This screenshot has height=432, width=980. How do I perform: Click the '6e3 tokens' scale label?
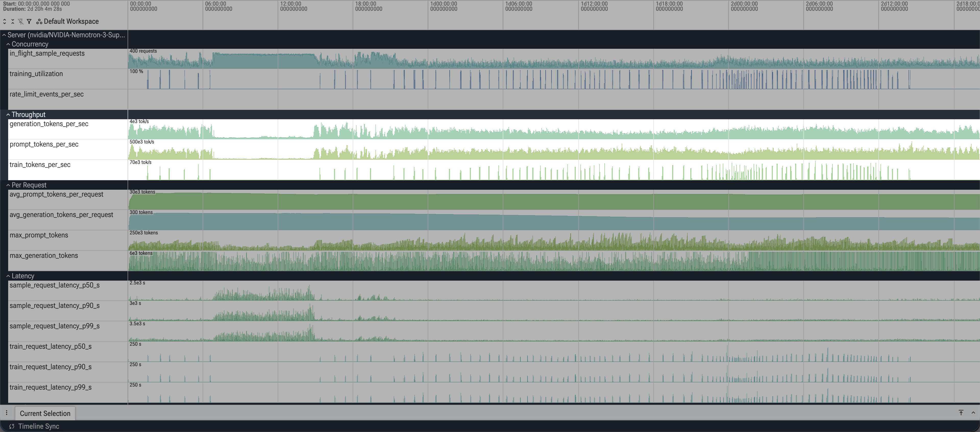[141, 254]
